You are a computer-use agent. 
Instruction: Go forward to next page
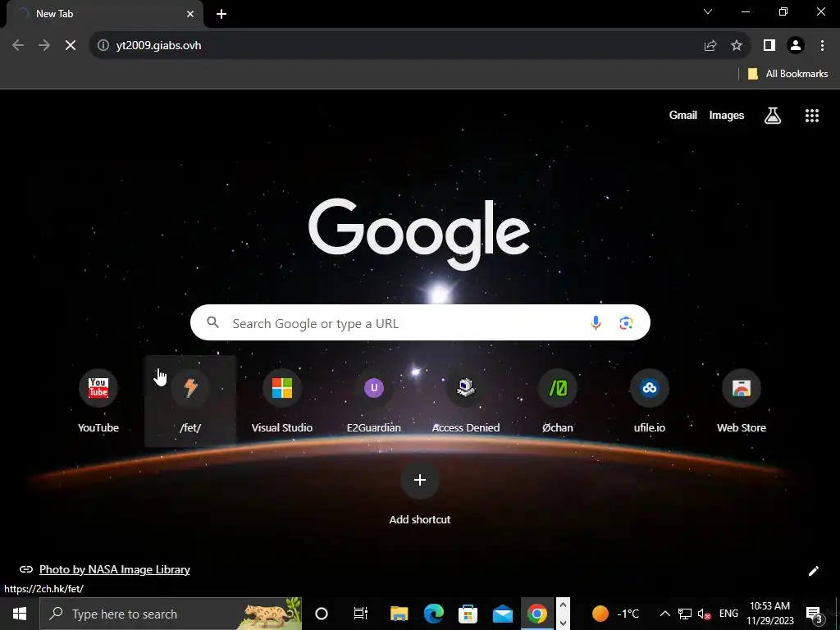[44, 46]
